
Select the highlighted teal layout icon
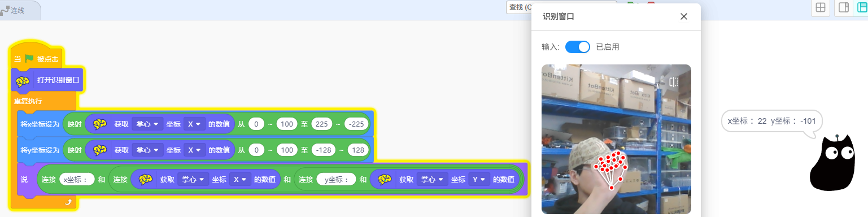862,7
